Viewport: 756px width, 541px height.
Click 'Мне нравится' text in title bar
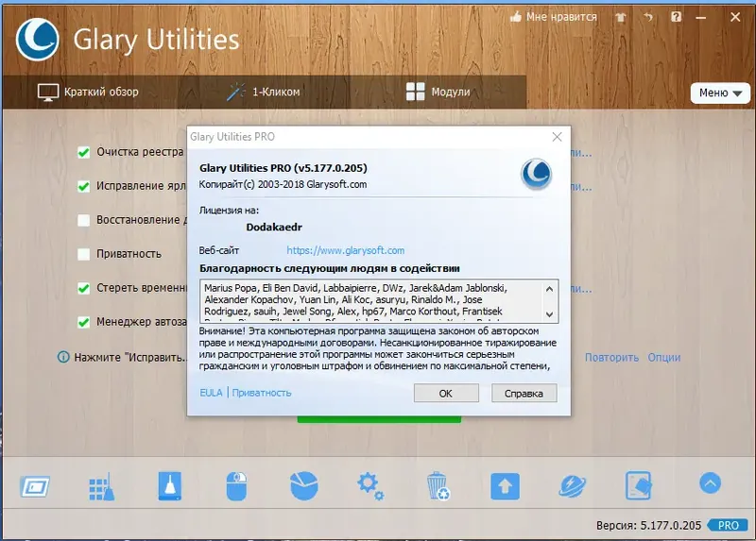[561, 17]
